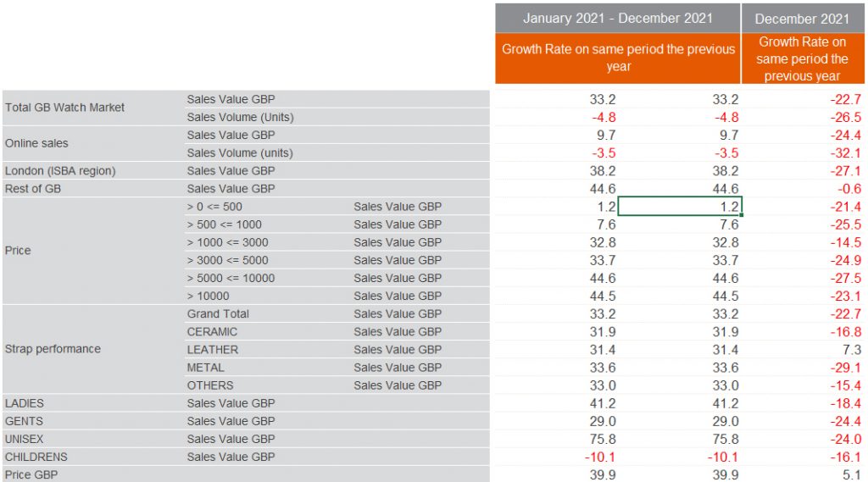The height and width of the screenshot is (482, 868).
Task: Select the "Rest of GB" row label
Action: 33,188
